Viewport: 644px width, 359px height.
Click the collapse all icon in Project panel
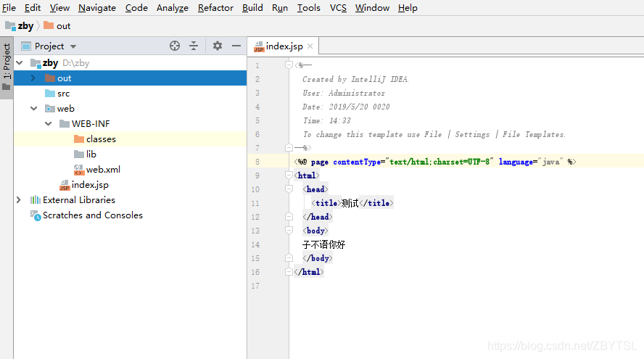pos(194,46)
